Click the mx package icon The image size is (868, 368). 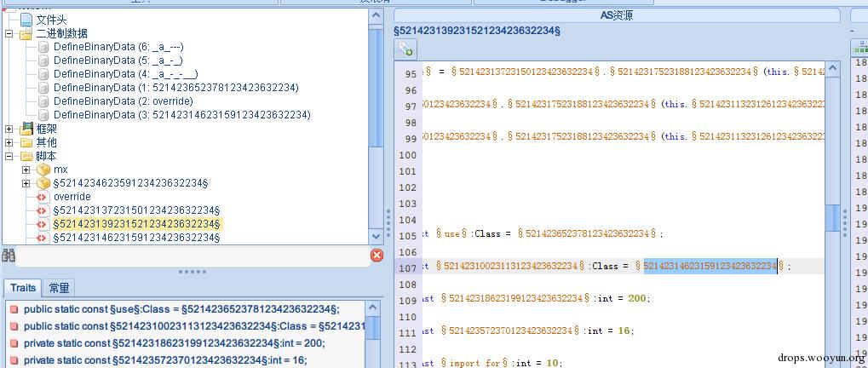pyautogui.click(x=43, y=170)
